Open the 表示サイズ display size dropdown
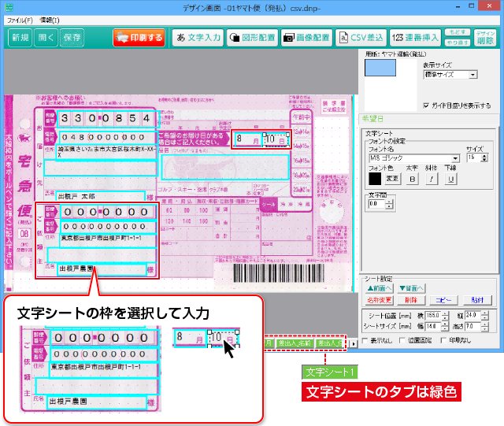This screenshot has width=504, height=426. [x=450, y=75]
